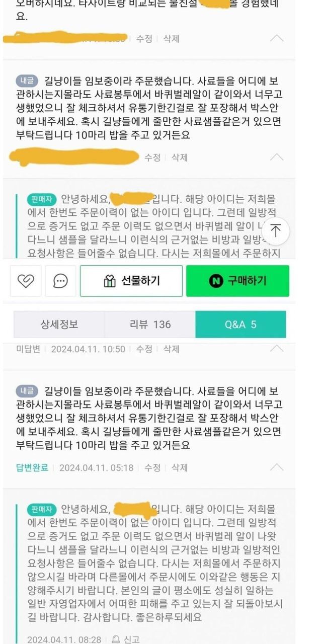The height and width of the screenshot is (644, 322).
Task: Select the Q&A 5 tab
Action: 240,324
